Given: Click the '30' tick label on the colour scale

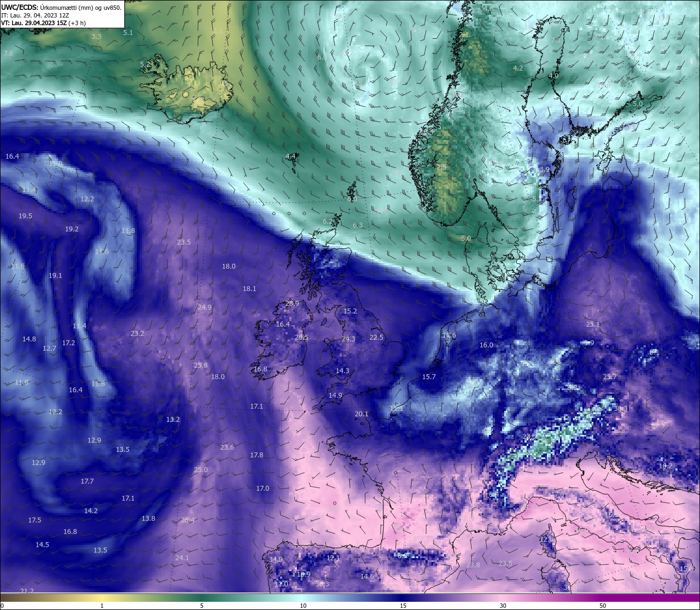Looking at the screenshot, I should [x=503, y=606].
